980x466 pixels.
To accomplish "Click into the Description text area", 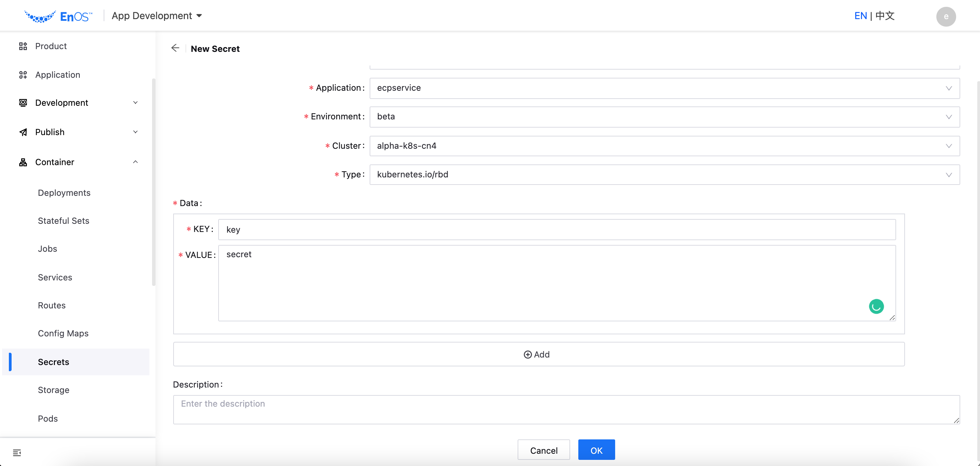I will tap(566, 409).
